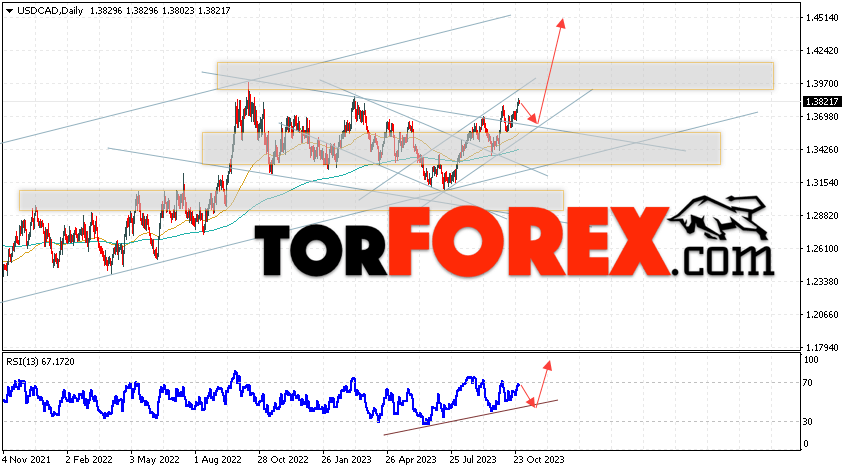Click the date label 1 Aug 2022

218,460
